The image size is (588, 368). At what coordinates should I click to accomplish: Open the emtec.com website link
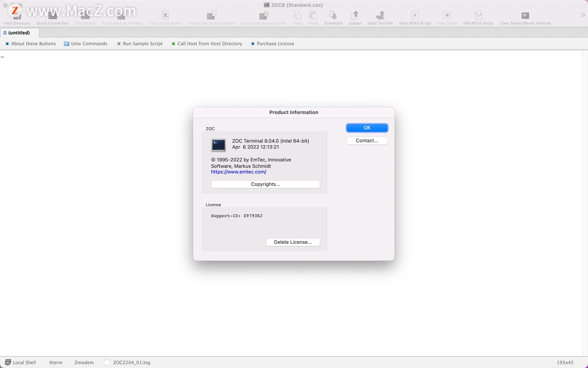[239, 172]
